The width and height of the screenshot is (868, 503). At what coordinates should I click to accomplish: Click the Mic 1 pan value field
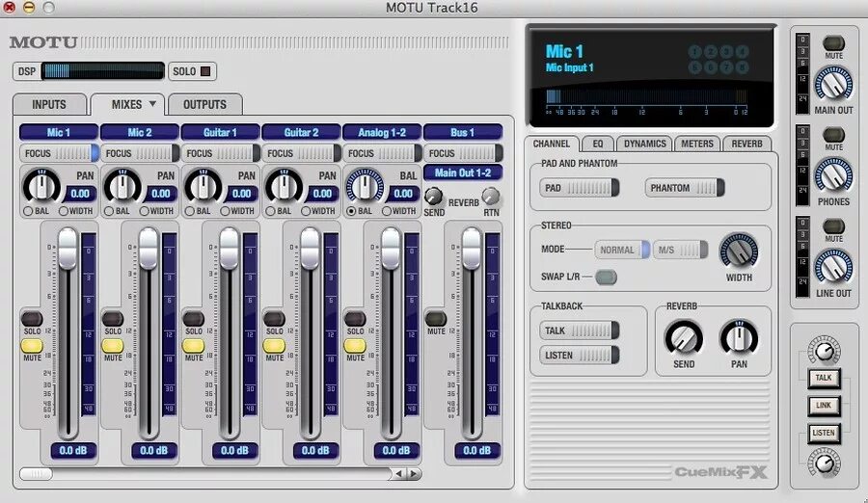click(80, 194)
